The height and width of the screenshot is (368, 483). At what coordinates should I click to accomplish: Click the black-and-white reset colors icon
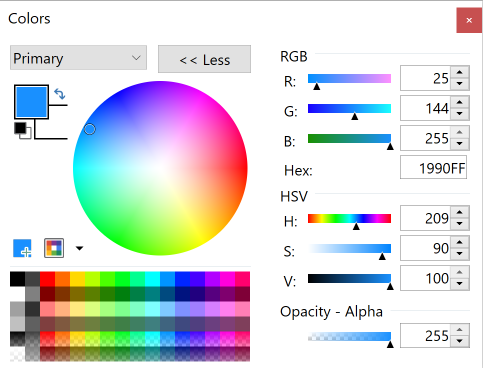[x=23, y=130]
